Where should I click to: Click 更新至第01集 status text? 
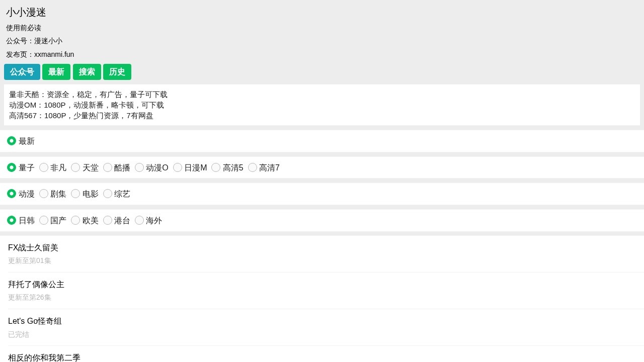[x=30, y=260]
